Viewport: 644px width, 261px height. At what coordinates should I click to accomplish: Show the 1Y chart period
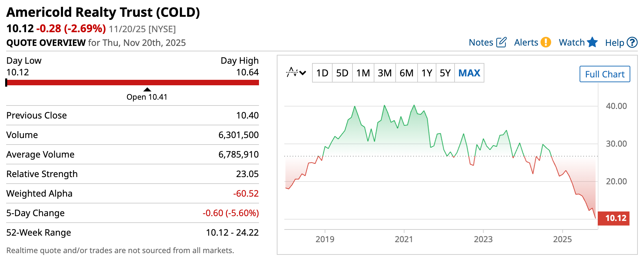(426, 73)
